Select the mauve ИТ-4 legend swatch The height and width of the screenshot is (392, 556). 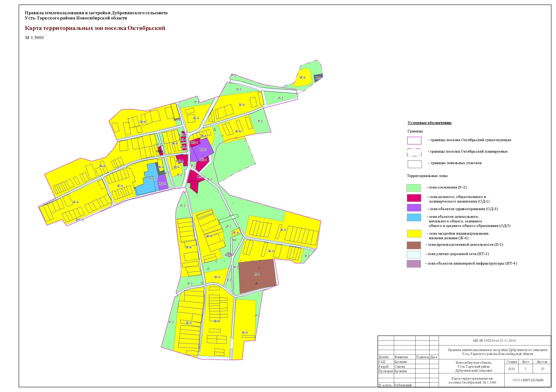414,264
